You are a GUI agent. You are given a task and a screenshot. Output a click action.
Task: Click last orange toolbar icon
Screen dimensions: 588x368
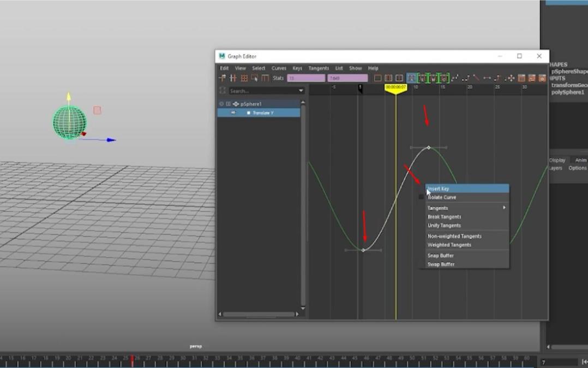542,78
